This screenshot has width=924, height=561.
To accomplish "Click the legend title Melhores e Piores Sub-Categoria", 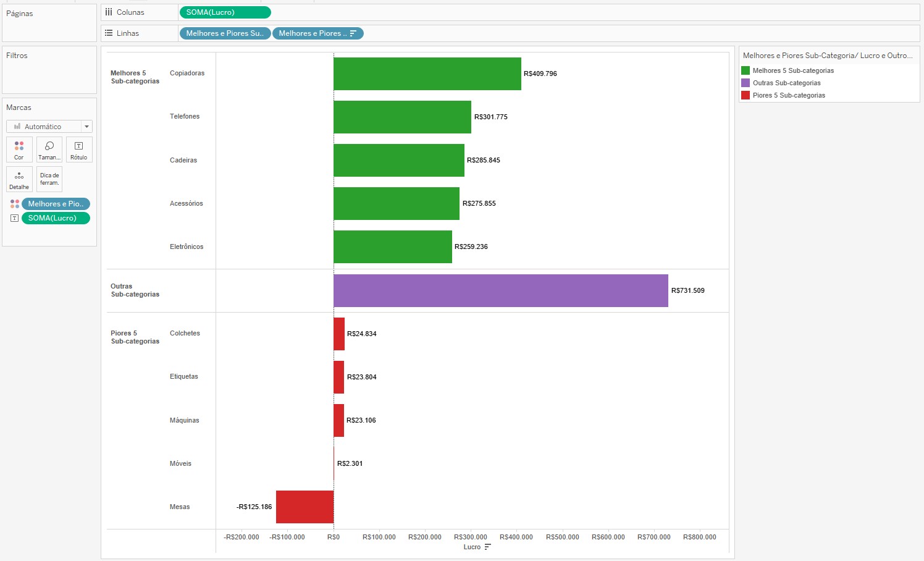I will [828, 56].
